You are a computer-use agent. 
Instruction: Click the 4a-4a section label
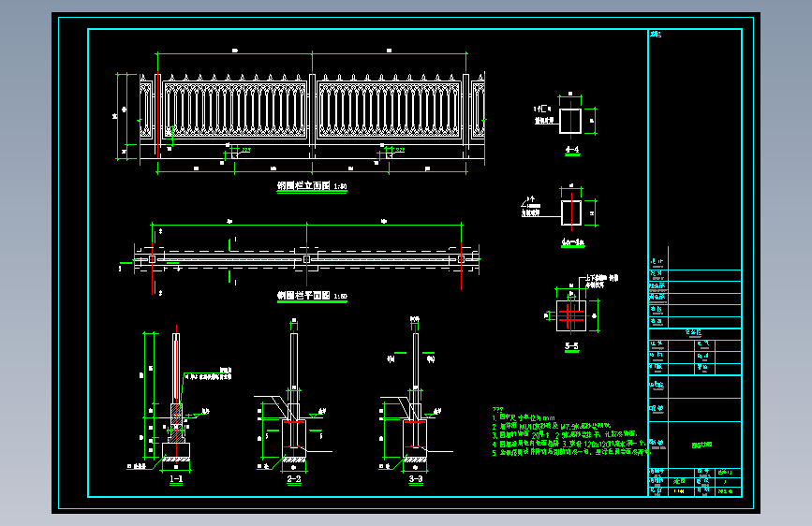573,242
